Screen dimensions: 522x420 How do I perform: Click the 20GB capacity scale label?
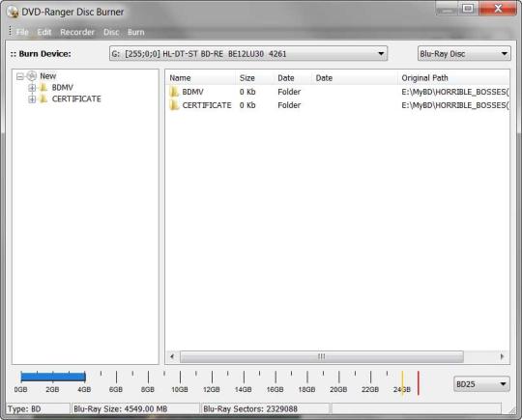point(338,389)
